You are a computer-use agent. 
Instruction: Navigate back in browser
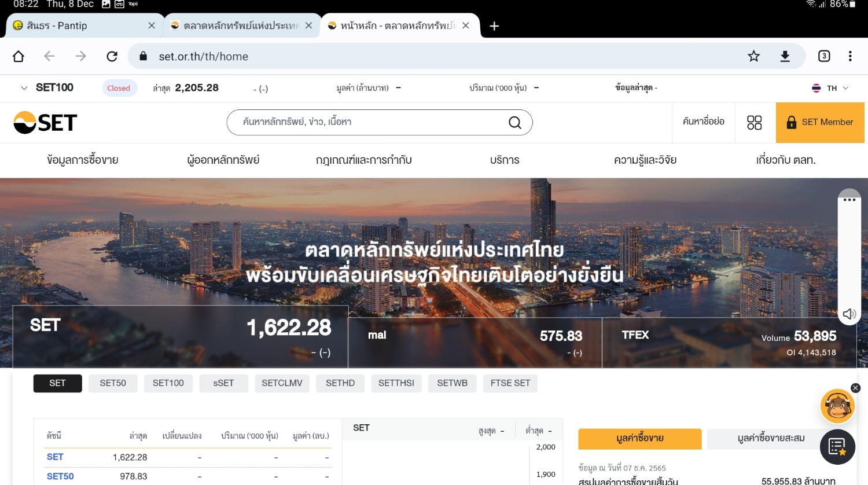(49, 56)
